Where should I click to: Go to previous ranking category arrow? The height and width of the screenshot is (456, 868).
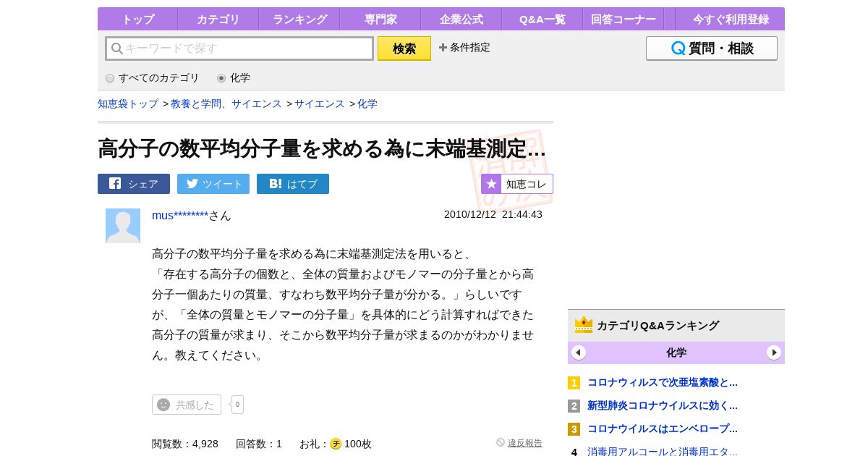click(x=579, y=352)
